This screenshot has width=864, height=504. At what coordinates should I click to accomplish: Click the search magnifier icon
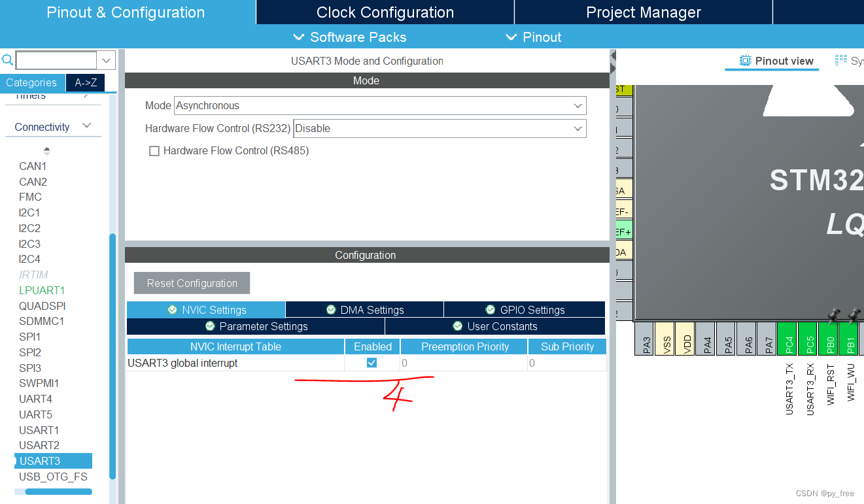[x=7, y=61]
